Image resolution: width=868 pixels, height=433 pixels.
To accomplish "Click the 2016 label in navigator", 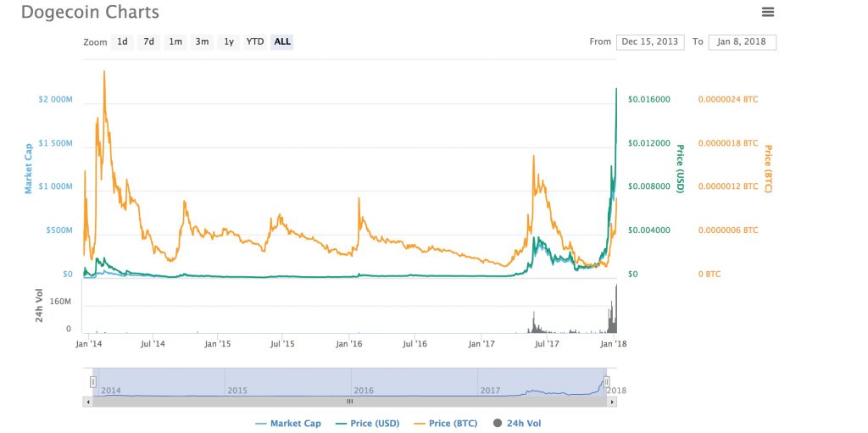I will coord(364,391).
